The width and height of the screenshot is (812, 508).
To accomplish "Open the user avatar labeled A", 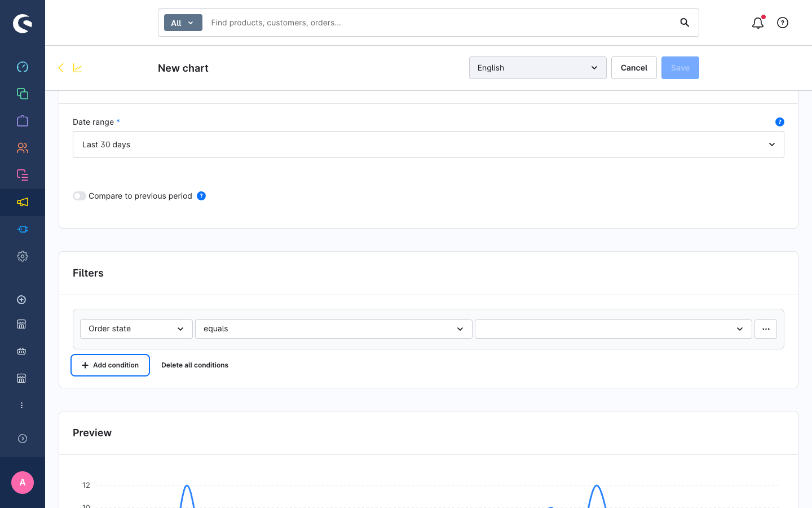I will [x=23, y=483].
